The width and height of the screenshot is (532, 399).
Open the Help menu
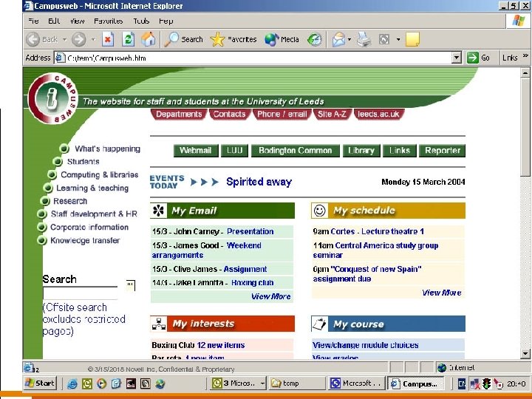pos(166,21)
